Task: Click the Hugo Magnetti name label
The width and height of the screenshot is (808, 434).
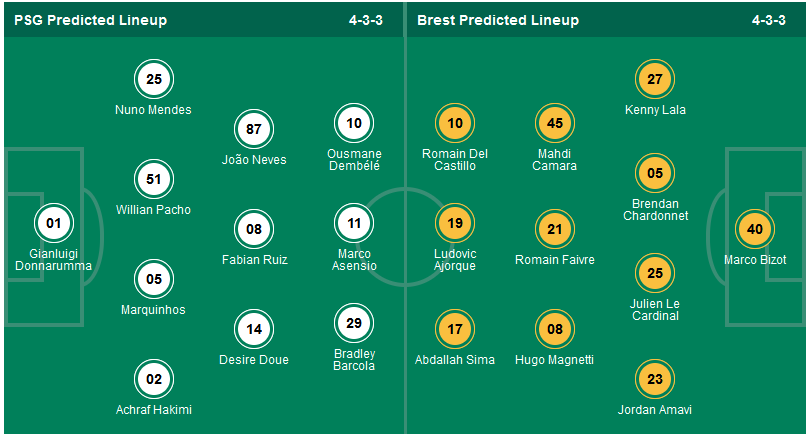Action: point(555,360)
